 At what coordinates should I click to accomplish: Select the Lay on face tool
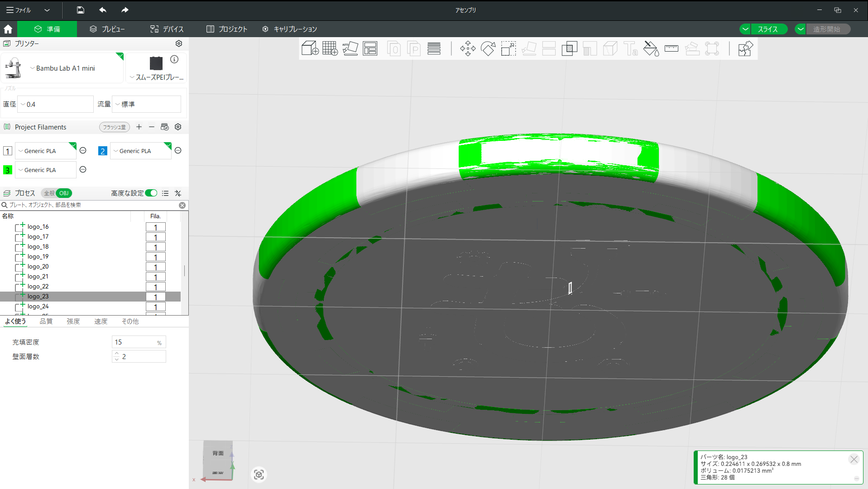tap(529, 48)
